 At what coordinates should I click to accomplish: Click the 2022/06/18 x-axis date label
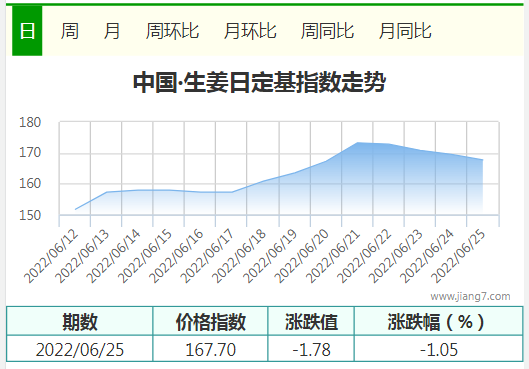[x=239, y=256]
